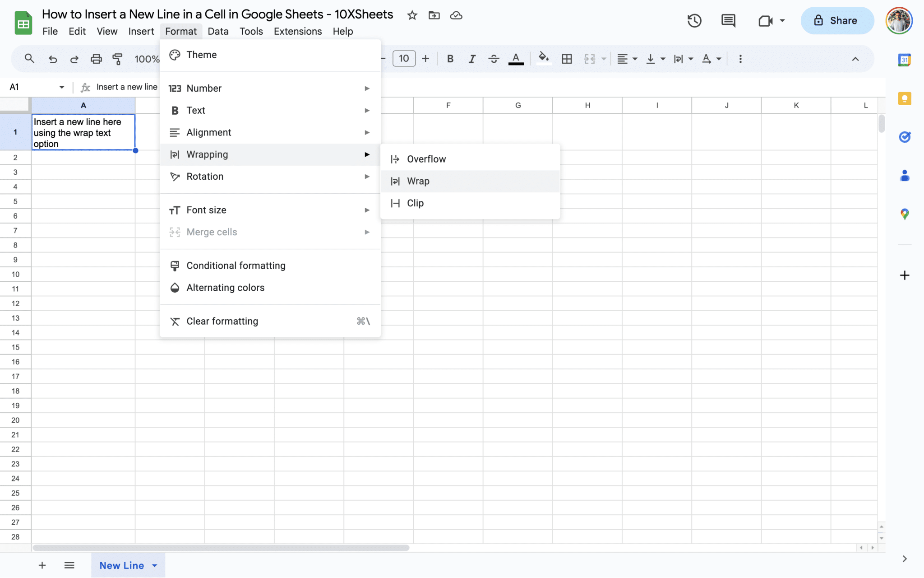Open the Edit menu
The image size is (924, 578).
77,31
